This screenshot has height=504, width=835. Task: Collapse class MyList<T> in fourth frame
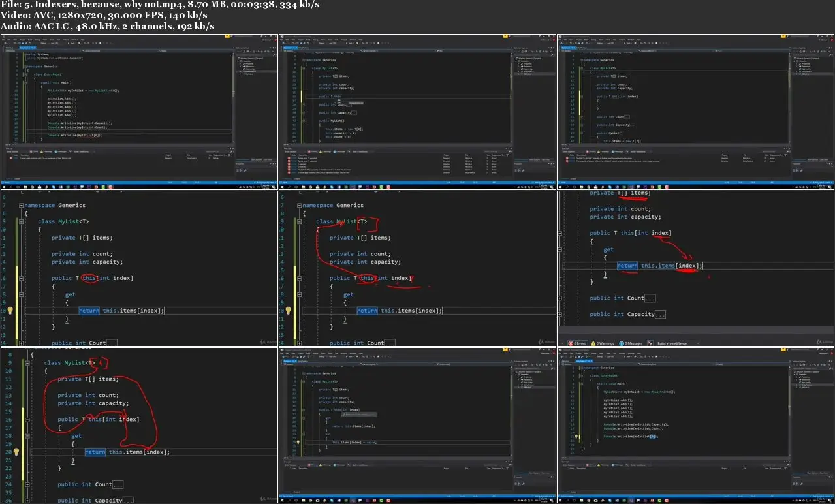click(22, 221)
